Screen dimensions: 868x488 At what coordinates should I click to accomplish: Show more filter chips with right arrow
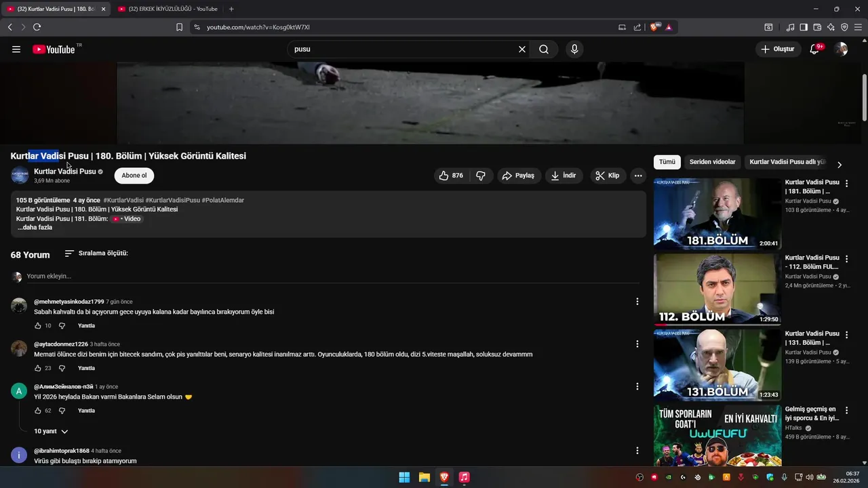(840, 165)
